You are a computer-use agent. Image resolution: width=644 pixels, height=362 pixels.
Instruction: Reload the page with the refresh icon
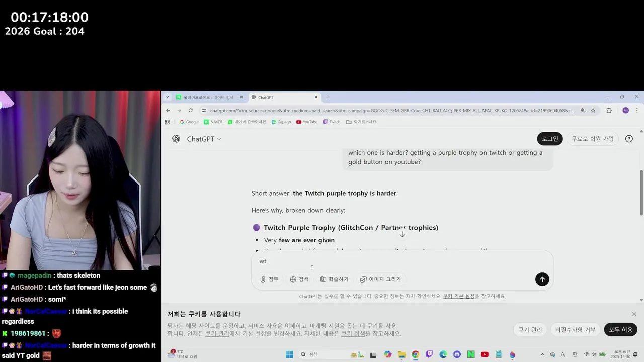(191, 110)
